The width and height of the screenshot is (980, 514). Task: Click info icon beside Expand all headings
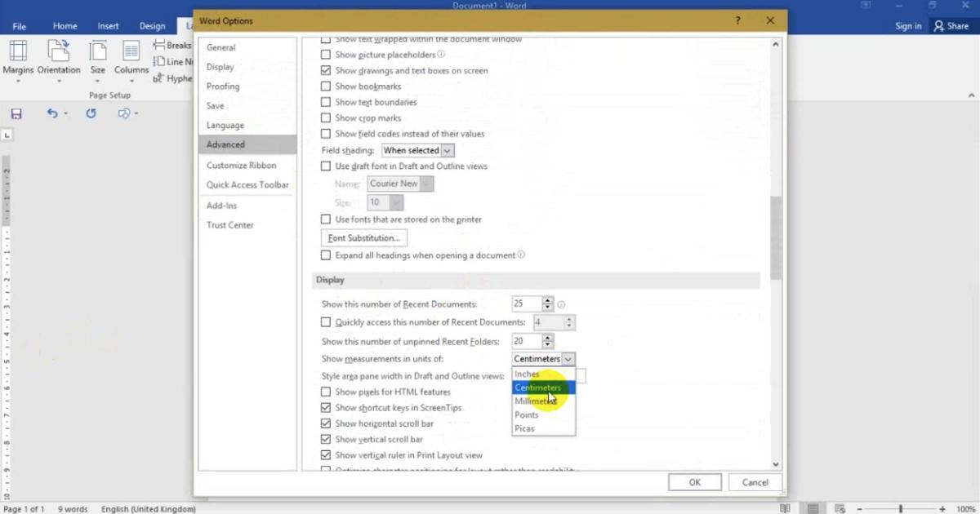(x=521, y=255)
